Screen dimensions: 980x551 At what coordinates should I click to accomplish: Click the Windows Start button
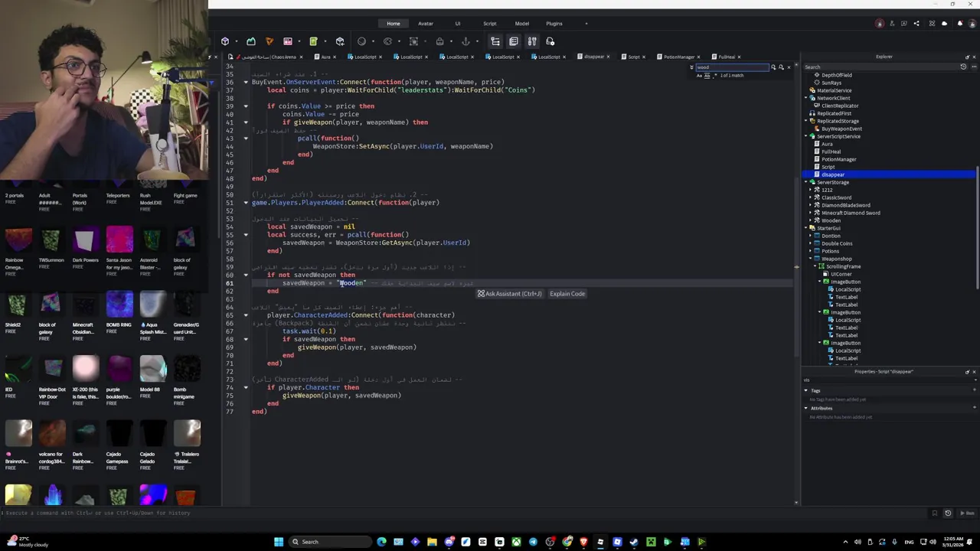click(279, 542)
